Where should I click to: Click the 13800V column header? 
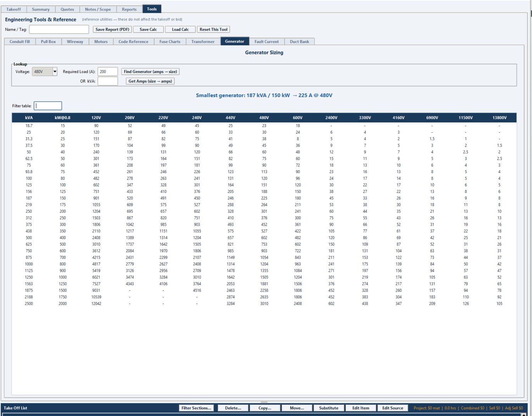tap(499, 117)
